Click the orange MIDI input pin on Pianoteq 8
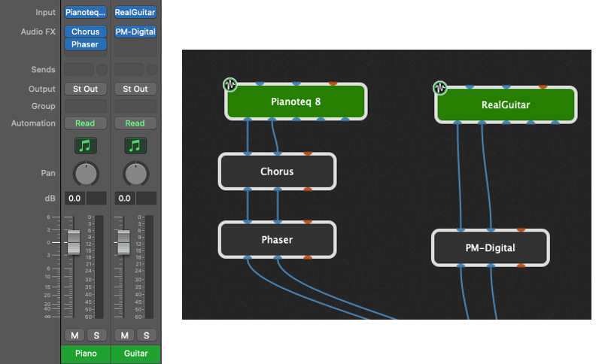The width and height of the screenshot is (605, 364). pos(333,83)
